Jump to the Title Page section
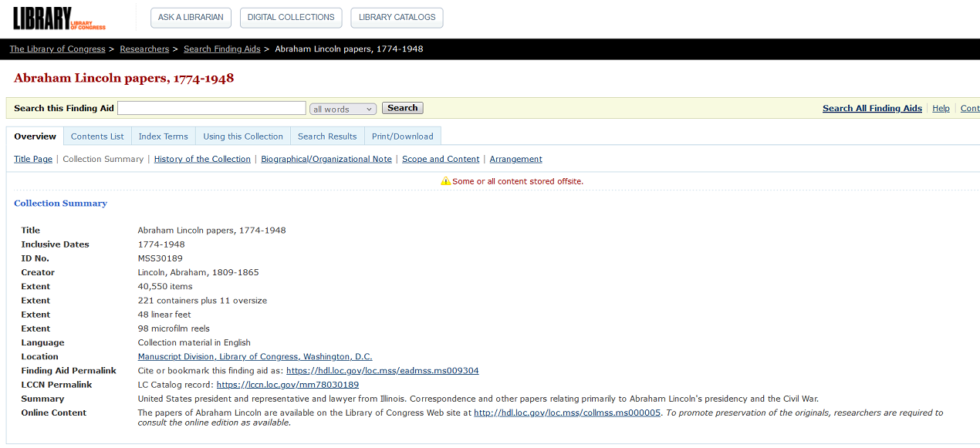 33,159
